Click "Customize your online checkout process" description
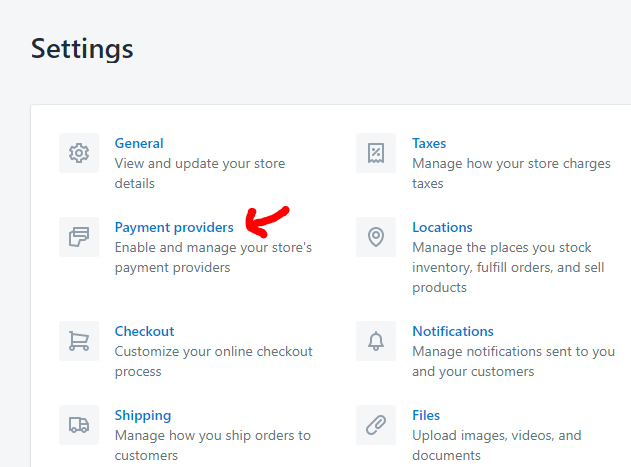This screenshot has height=467, width=631. click(x=213, y=362)
